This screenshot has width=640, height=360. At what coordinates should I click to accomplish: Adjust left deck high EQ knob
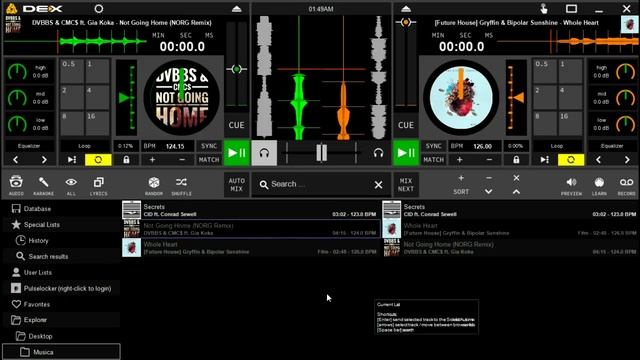pos(17,72)
